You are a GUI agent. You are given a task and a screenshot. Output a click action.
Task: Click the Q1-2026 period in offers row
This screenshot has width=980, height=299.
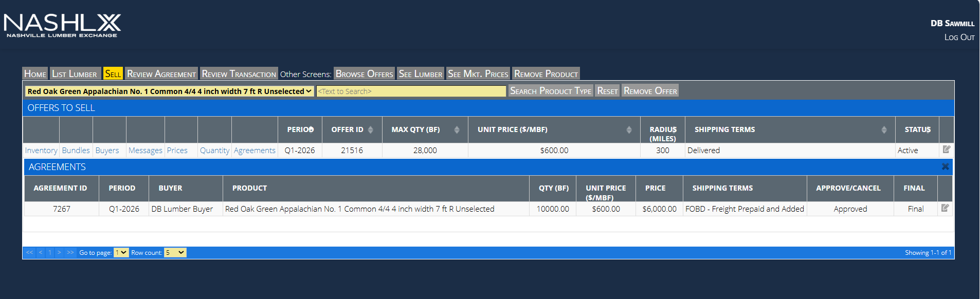(300, 150)
